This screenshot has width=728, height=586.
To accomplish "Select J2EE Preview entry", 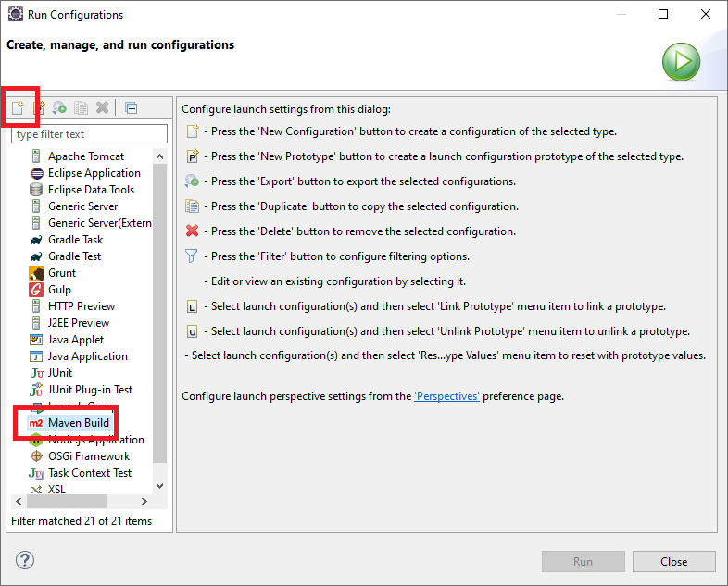I will 79,323.
